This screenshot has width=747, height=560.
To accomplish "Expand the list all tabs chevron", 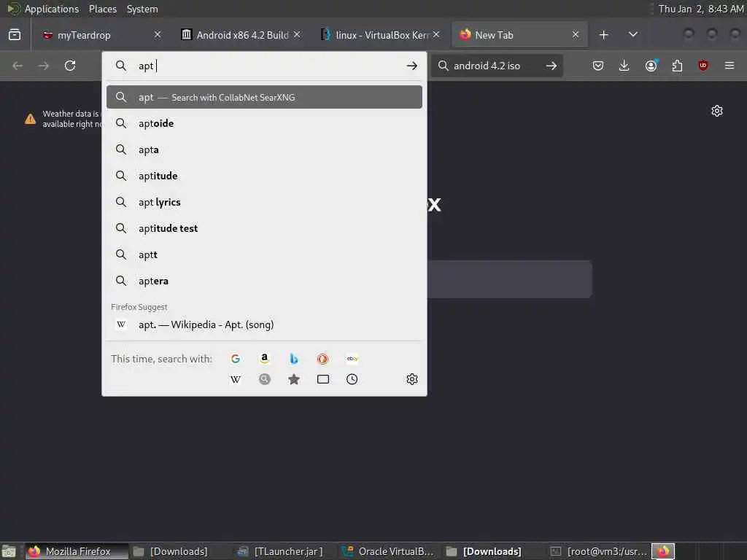I will (633, 35).
